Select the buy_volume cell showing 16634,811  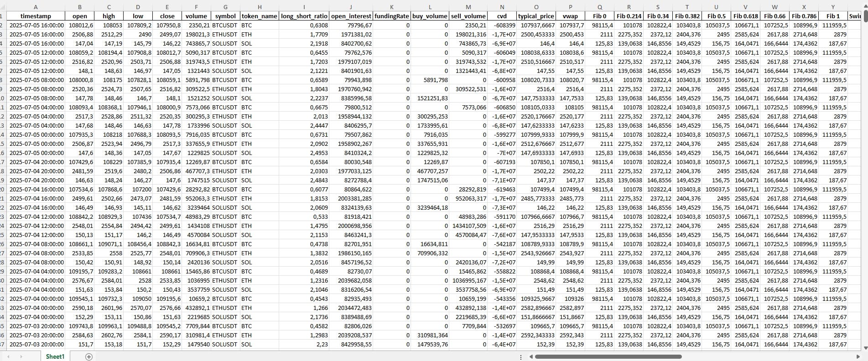tap(430, 244)
